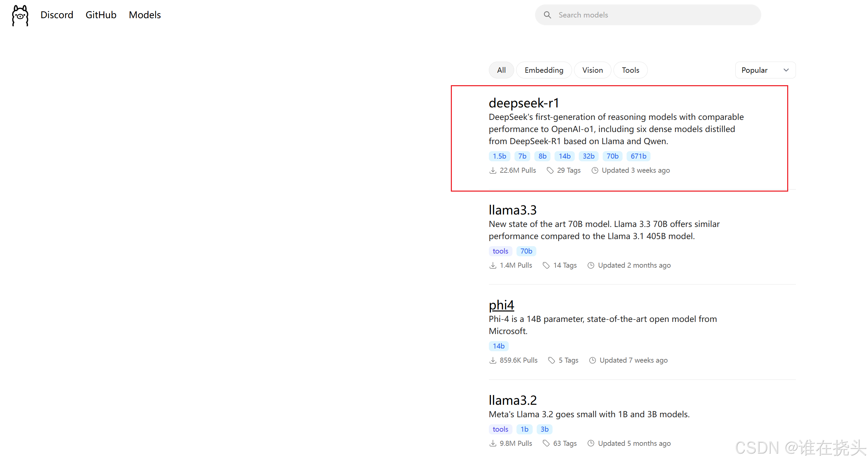Viewport: 868px width, 462px height.
Task: Select the Tools filter pill
Action: pyautogui.click(x=630, y=70)
